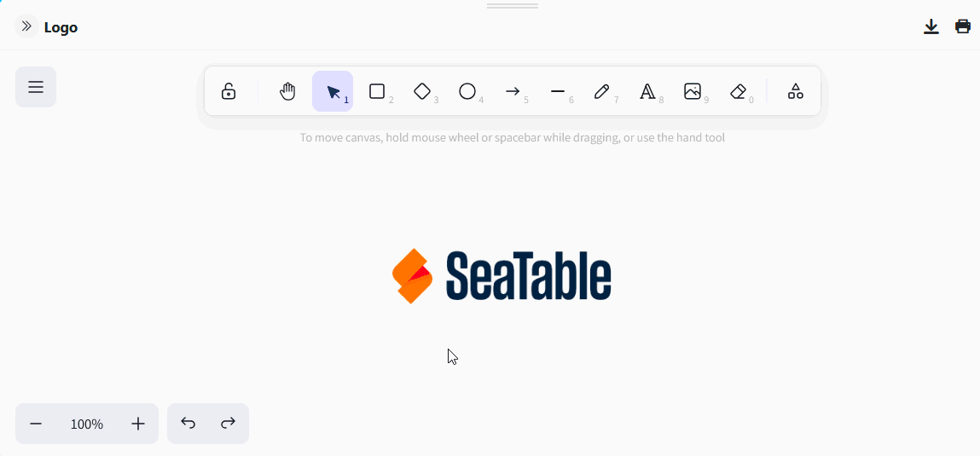Select the Rectangle shape tool
Viewport: 980px width, 456px height.
377,91
